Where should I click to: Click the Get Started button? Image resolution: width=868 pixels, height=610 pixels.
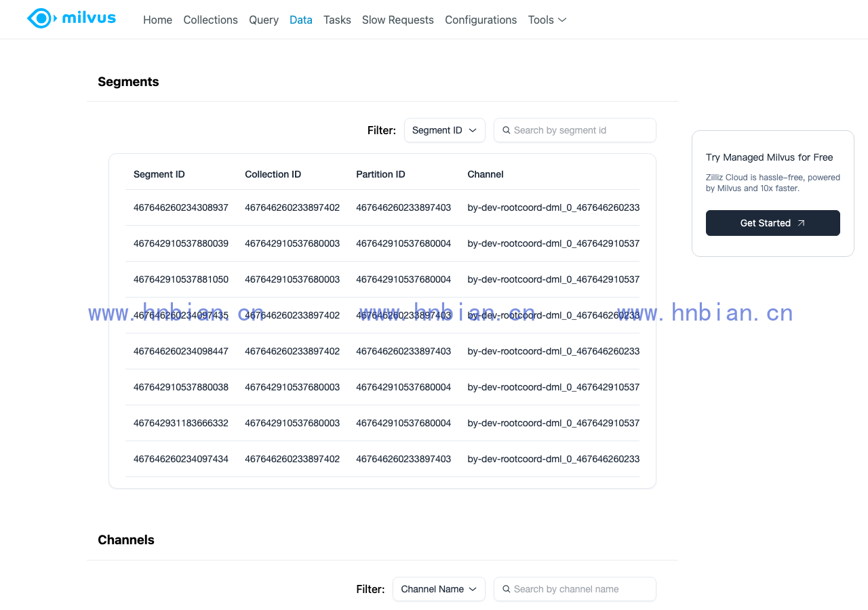[773, 223]
